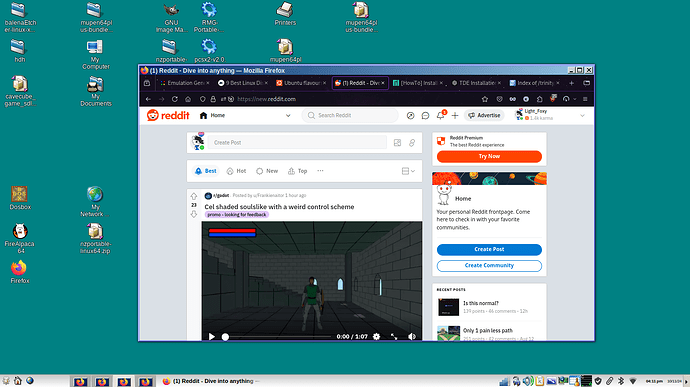The width and height of the screenshot is (690, 387).
Task: Open Dosbox desktop icon
Action: [x=20, y=198]
